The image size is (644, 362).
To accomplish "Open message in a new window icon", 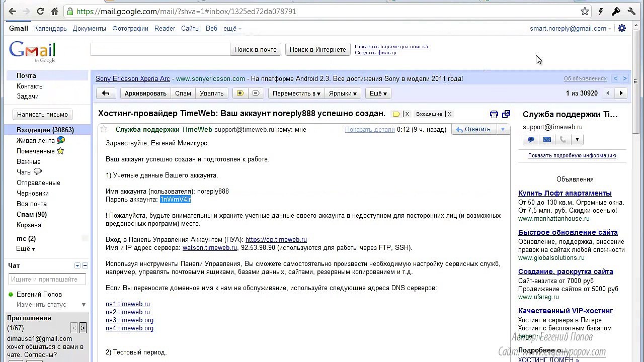I will [x=506, y=114].
